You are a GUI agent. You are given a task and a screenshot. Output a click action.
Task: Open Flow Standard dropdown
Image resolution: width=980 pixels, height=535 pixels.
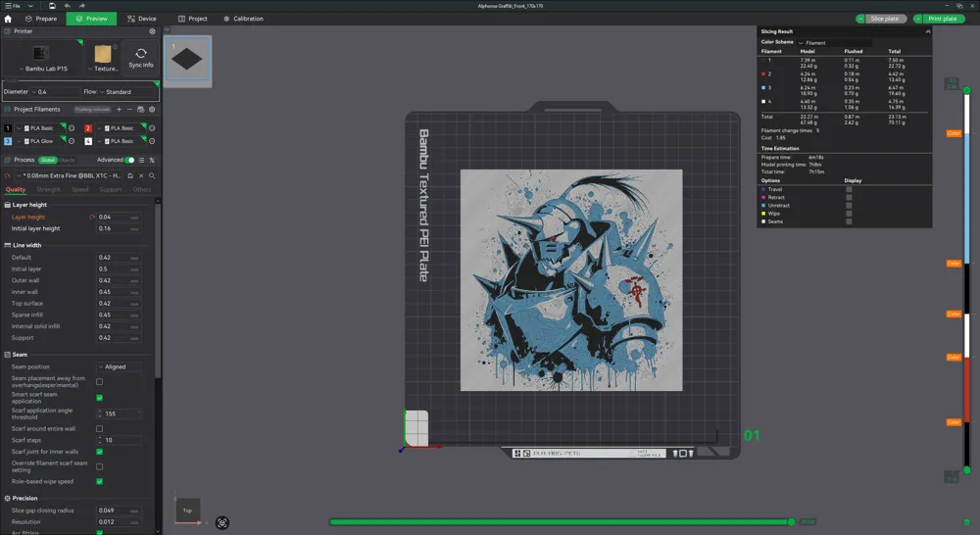[x=126, y=92]
